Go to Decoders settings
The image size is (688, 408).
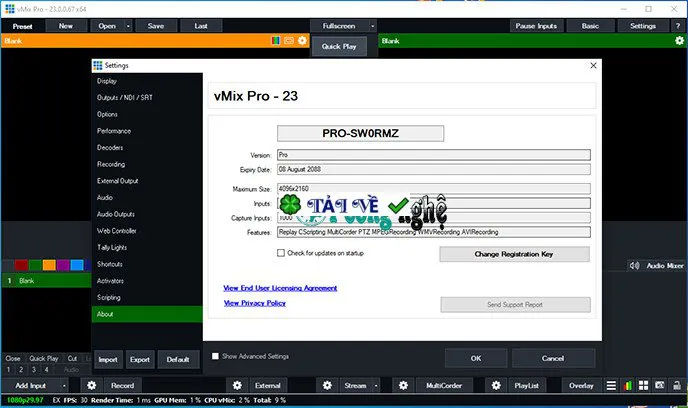coord(147,147)
